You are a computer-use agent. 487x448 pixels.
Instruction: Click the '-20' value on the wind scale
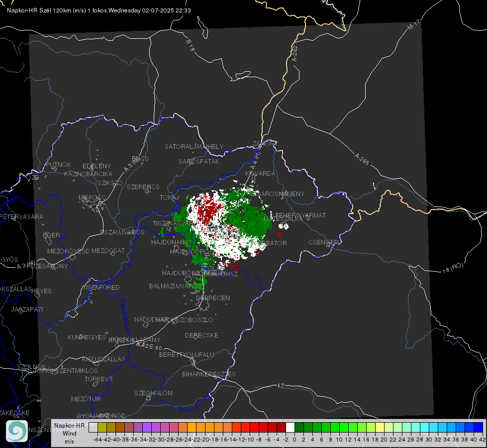[205, 440]
